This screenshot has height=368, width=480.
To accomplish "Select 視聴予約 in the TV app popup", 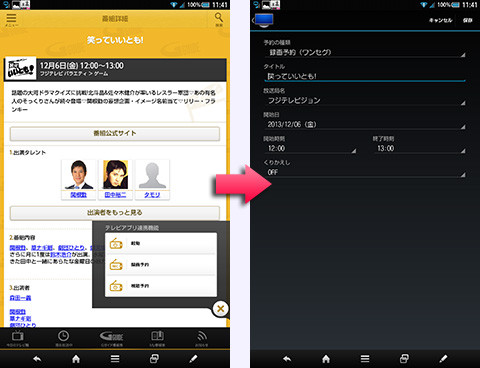I will pyautogui.click(x=161, y=286).
